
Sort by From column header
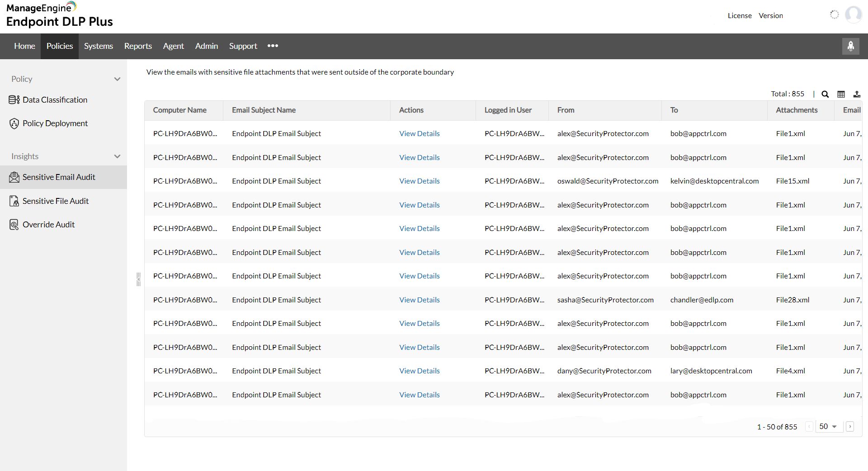[x=566, y=110]
